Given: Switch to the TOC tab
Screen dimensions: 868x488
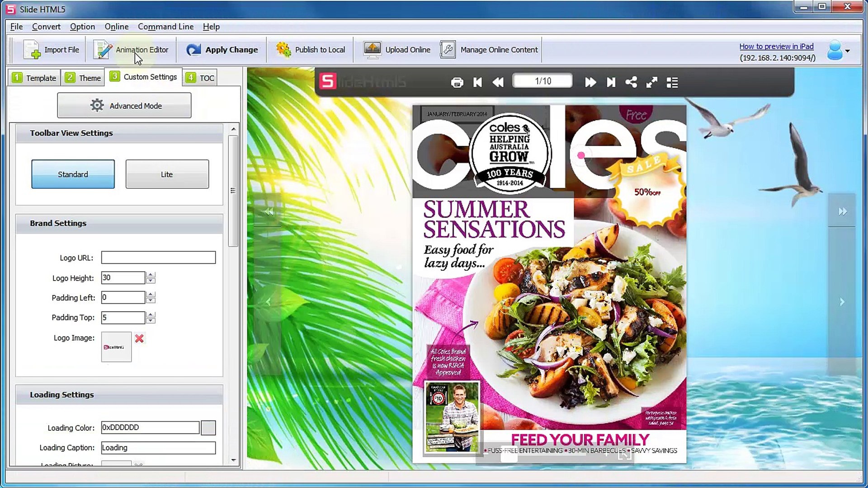Looking at the screenshot, I should coord(200,78).
